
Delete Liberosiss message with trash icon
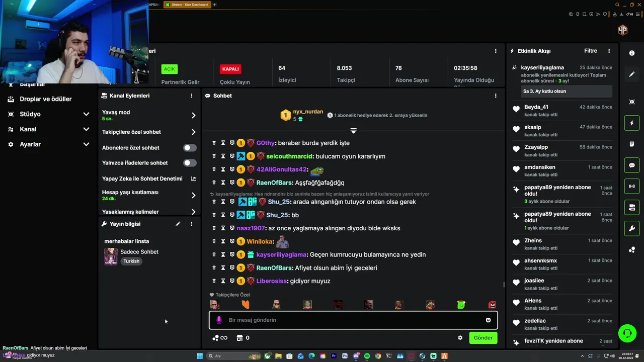pos(214,281)
